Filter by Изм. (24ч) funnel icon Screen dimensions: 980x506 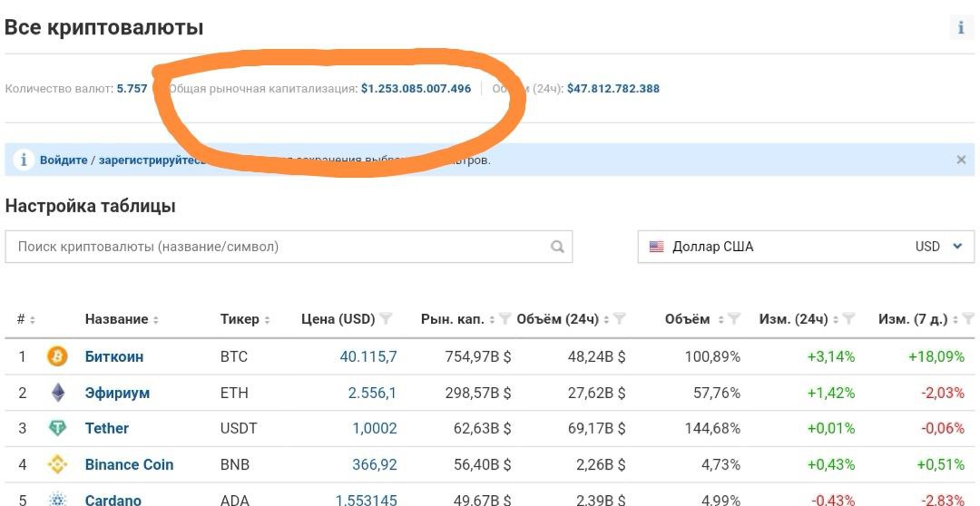[x=848, y=319]
